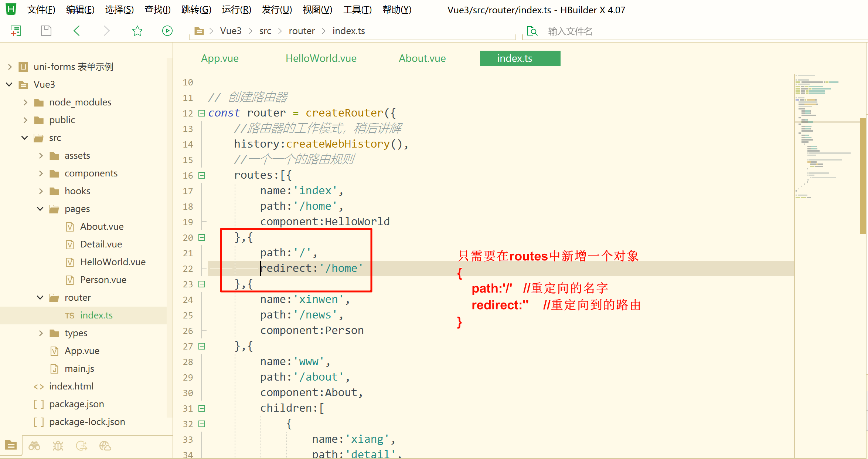This screenshot has width=868, height=459.
Task: Collapse the pages folder
Action: [40, 209]
